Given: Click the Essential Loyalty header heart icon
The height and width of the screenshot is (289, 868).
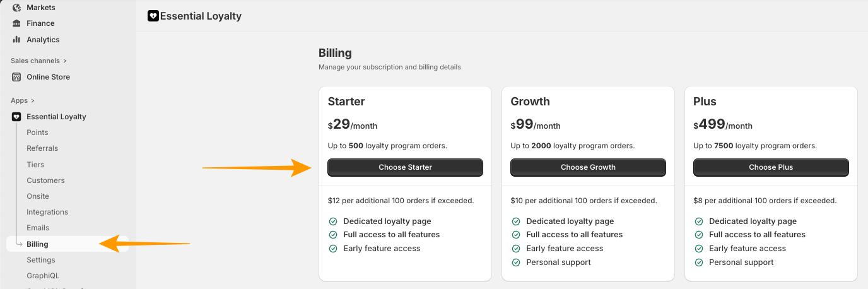Looking at the screenshot, I should [x=153, y=16].
